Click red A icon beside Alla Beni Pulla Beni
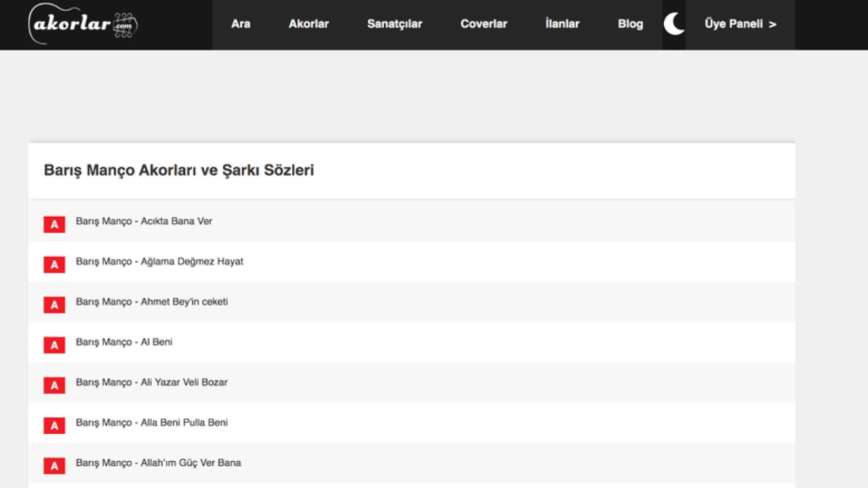Viewport: 868px width, 488px height. click(x=54, y=426)
